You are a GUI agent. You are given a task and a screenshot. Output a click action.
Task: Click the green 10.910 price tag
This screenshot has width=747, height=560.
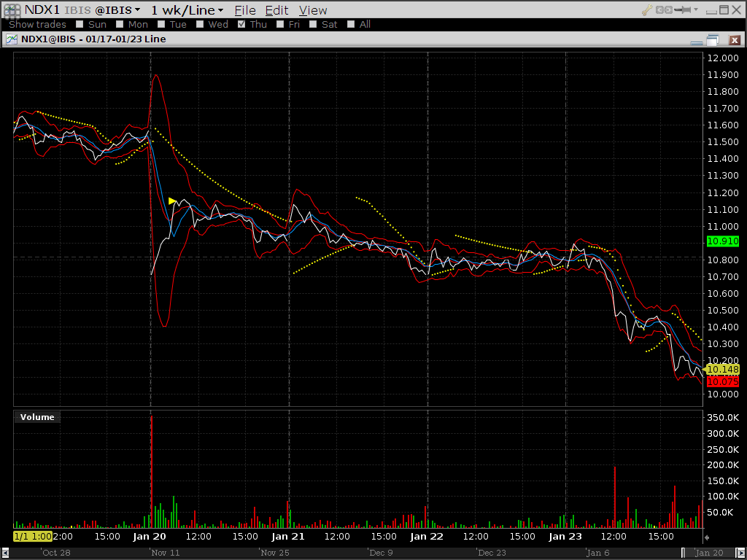click(723, 241)
